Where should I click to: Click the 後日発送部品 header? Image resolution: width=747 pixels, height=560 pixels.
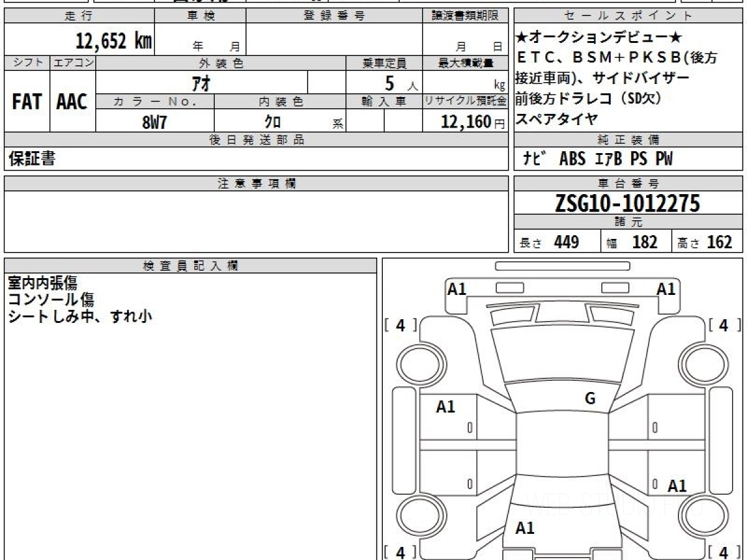(x=256, y=140)
